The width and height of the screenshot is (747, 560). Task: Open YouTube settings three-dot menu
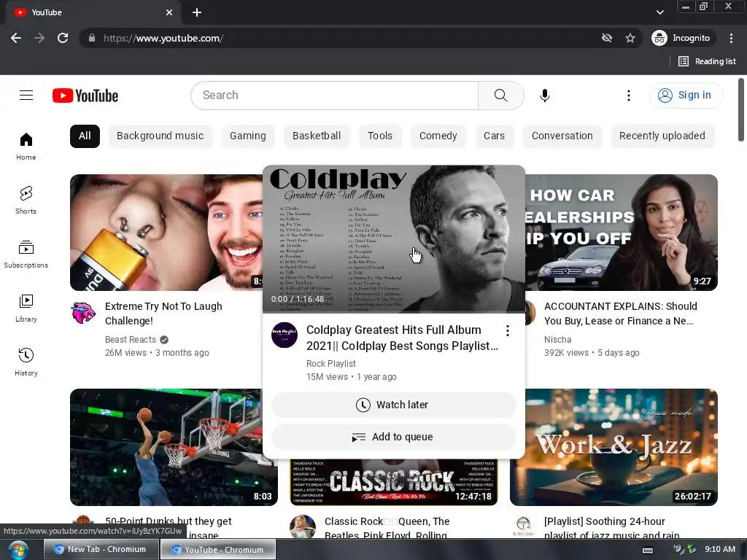click(x=628, y=96)
